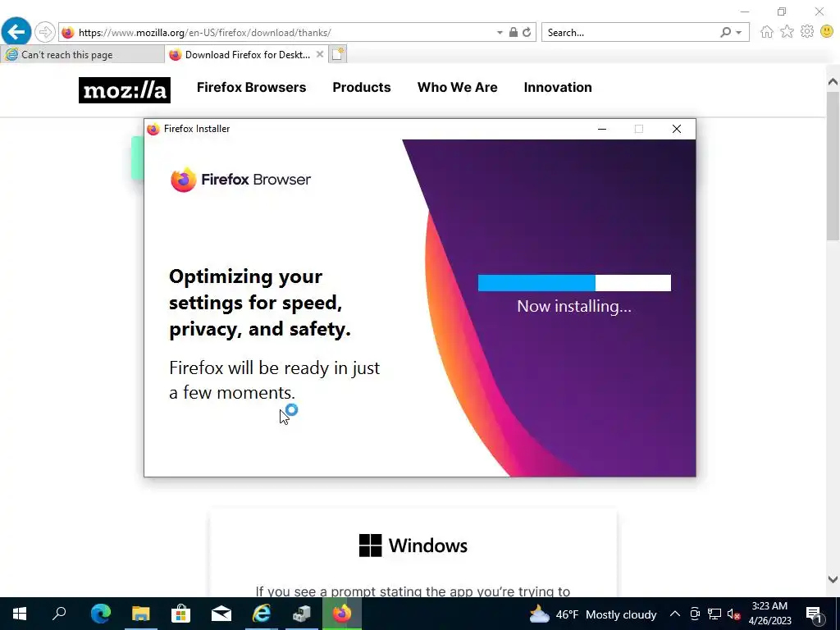Open Favorites star icon
The height and width of the screenshot is (630, 840).
pos(787,32)
